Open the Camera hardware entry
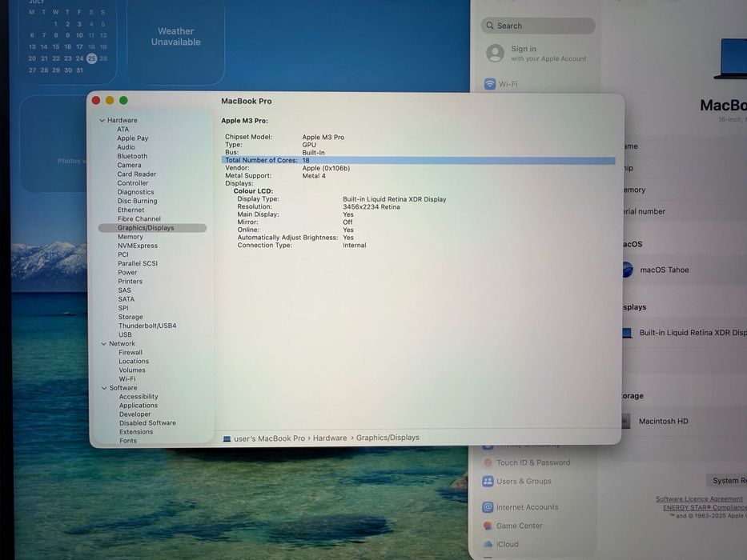Image resolution: width=747 pixels, height=560 pixels. click(129, 166)
